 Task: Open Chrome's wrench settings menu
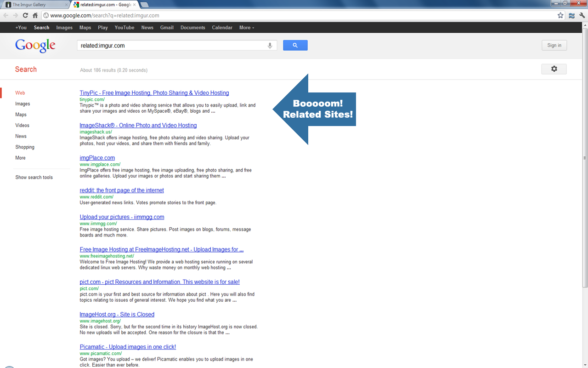(x=582, y=15)
